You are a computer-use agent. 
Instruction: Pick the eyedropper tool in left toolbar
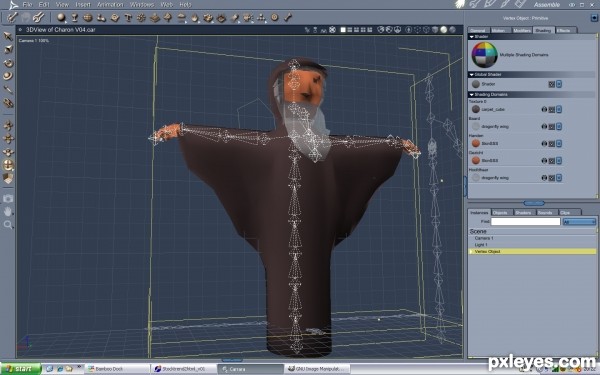(x=8, y=89)
